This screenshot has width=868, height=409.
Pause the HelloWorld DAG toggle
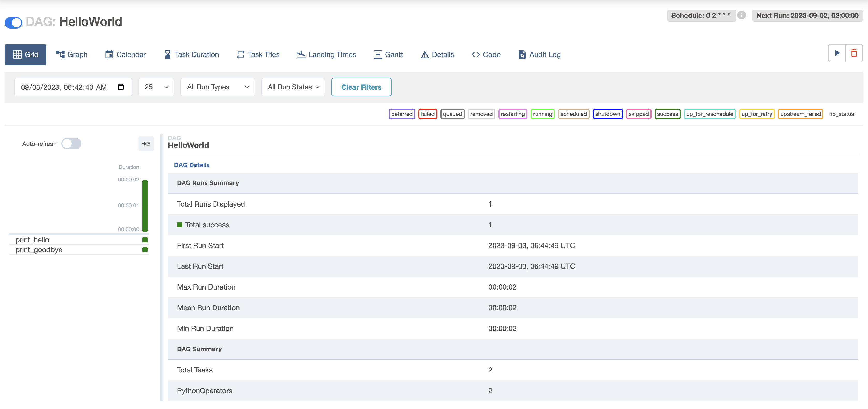(13, 23)
